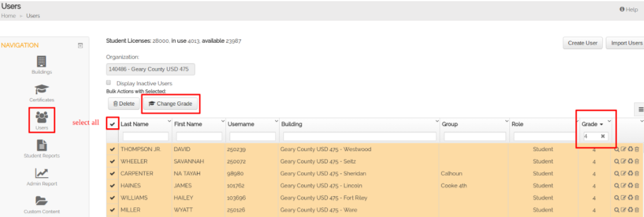View details for WHEELER row magnifier
644x217 pixels.
click(617, 162)
